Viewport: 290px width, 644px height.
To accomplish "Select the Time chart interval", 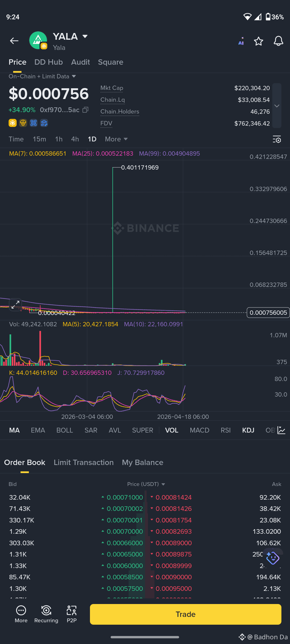I will pos(16,139).
